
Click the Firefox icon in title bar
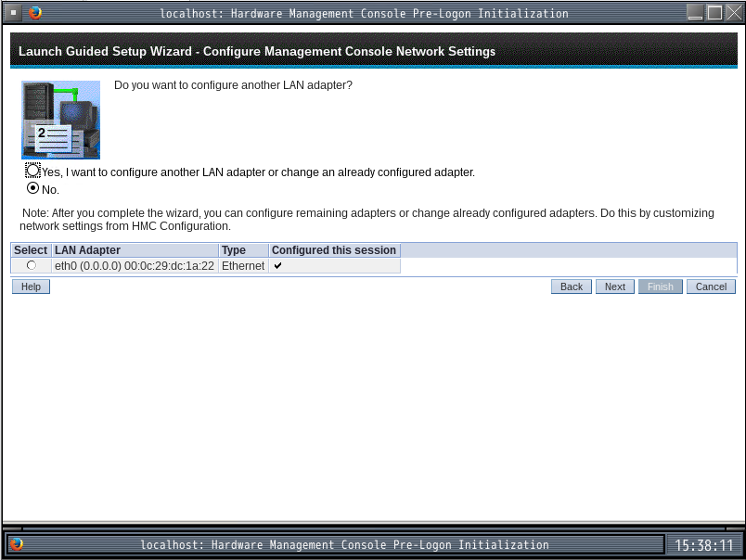tap(34, 13)
